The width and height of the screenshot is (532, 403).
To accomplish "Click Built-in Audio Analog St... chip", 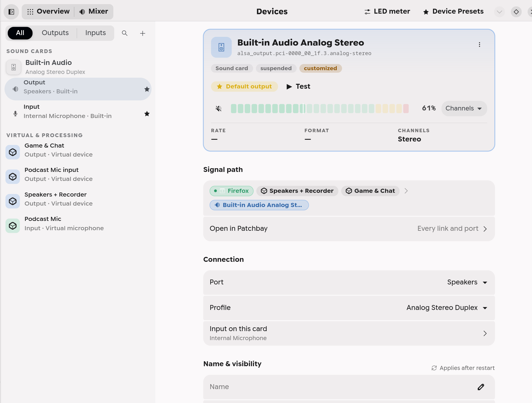I will 259,205.
